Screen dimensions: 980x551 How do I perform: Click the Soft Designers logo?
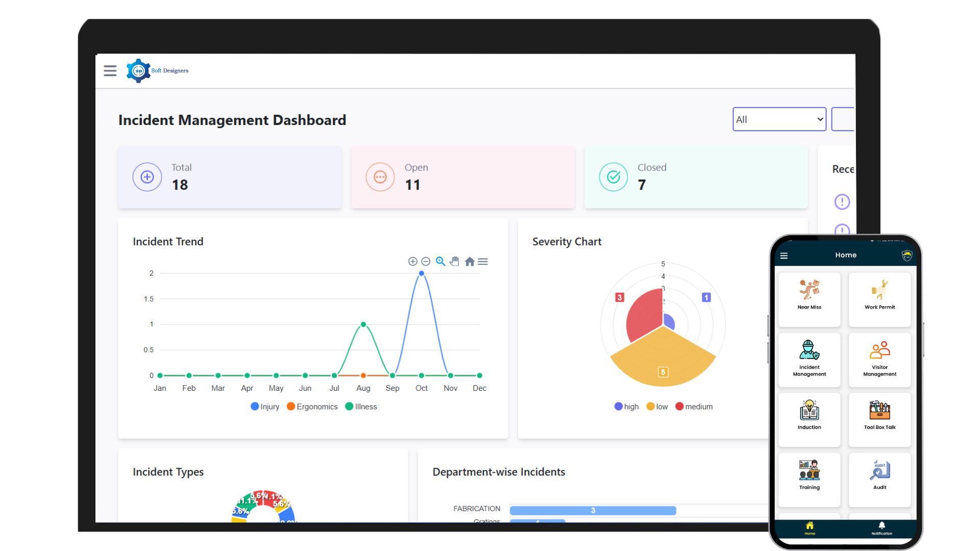coord(157,70)
